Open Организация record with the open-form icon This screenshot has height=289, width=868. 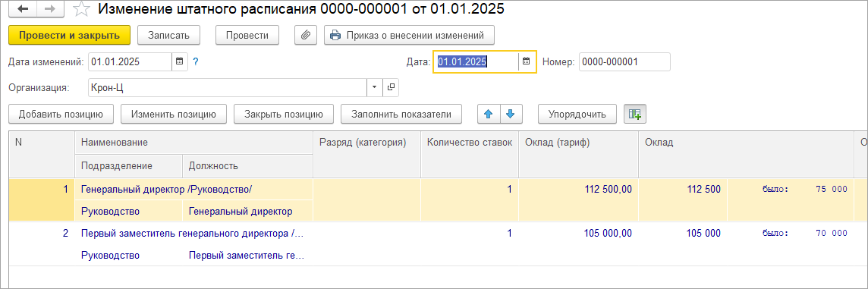pos(391,87)
